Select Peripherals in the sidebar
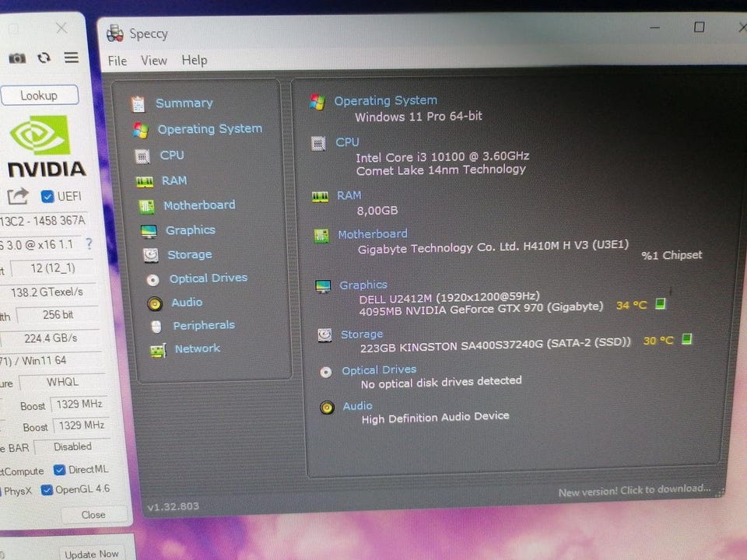Viewport: 747px width, 560px height. (204, 325)
